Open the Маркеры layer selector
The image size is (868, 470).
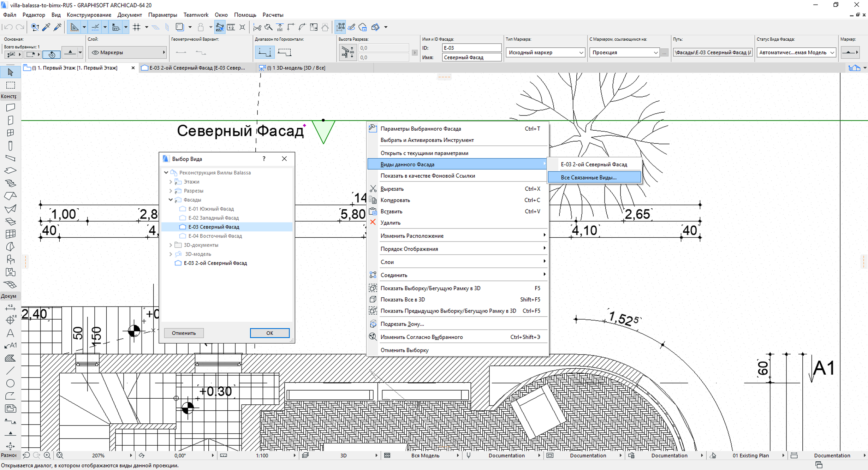point(127,52)
